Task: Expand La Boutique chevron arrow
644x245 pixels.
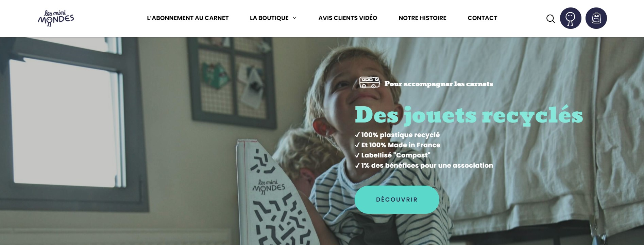Action: tap(294, 18)
